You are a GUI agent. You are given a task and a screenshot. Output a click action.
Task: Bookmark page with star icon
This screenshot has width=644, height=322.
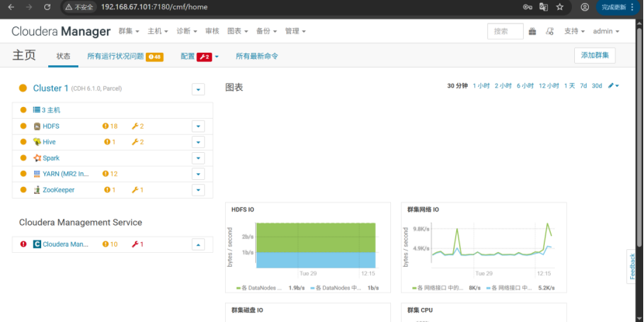point(559,7)
